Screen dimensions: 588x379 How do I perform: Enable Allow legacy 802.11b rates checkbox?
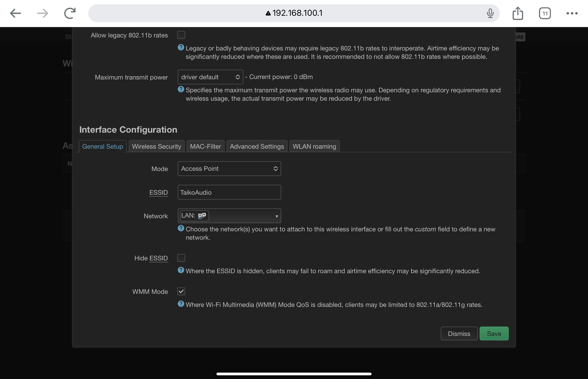[x=181, y=35]
